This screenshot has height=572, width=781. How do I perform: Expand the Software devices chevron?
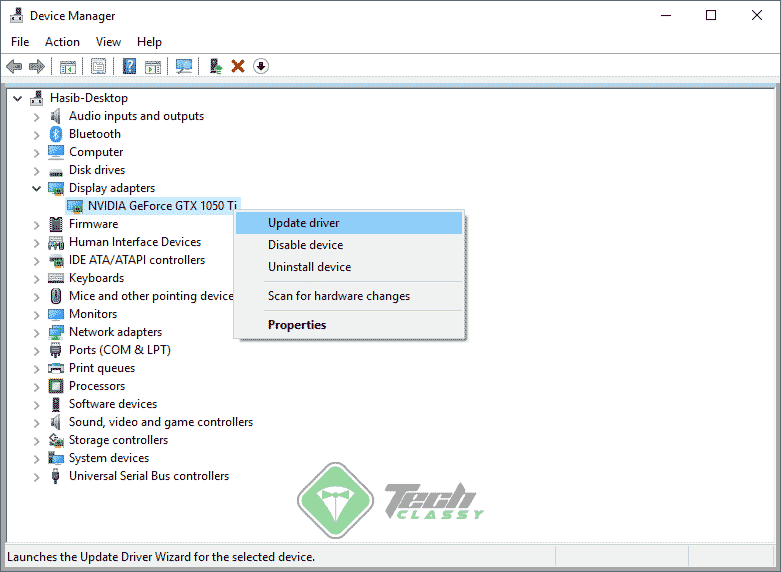click(x=36, y=405)
